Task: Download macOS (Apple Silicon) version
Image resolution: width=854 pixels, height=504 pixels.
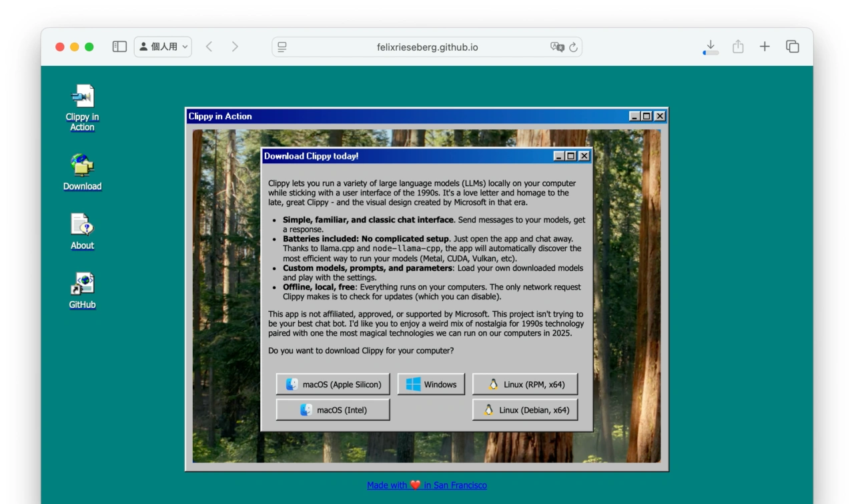Action: coord(333,384)
